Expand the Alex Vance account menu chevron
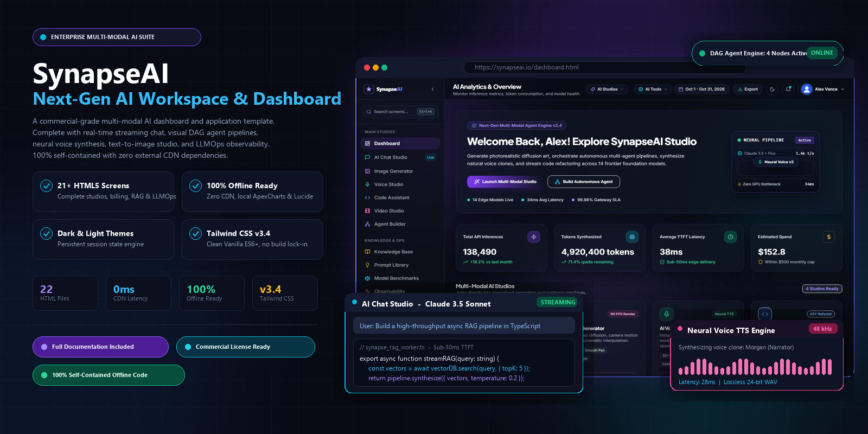868x434 pixels. coord(843,89)
